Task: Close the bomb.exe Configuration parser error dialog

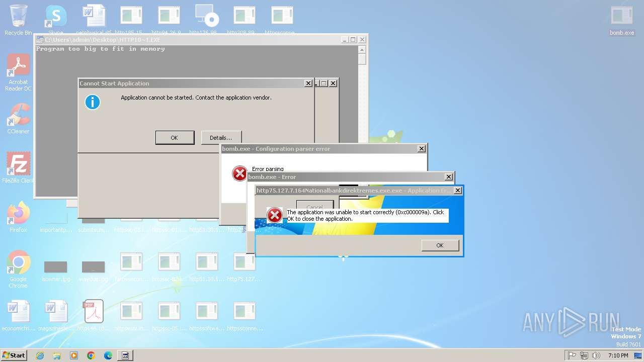Action: click(x=422, y=149)
